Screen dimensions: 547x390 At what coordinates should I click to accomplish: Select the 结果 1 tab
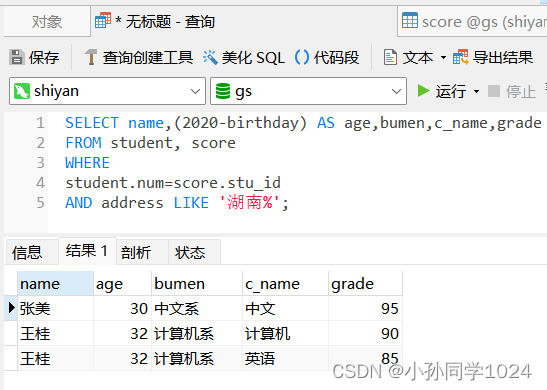tap(87, 250)
